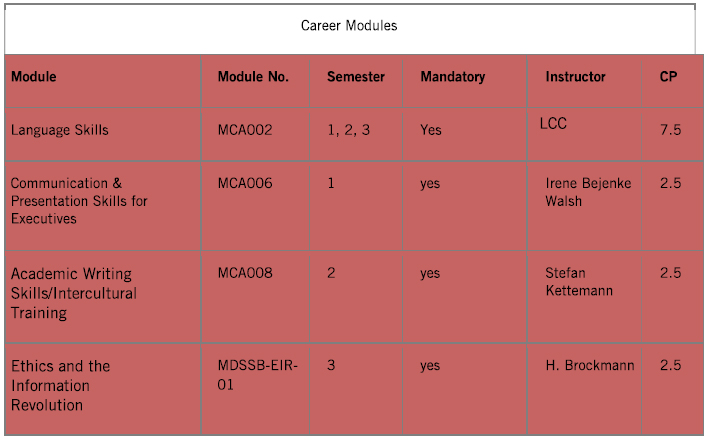Select the LCC instructor cell
Image resolution: width=709 pixels, height=441 pixels.
click(x=553, y=124)
